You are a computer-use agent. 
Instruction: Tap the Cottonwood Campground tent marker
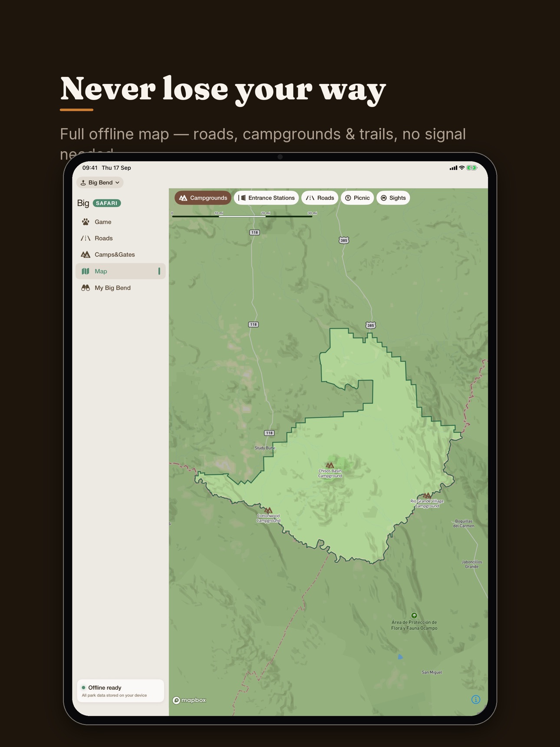268,510
